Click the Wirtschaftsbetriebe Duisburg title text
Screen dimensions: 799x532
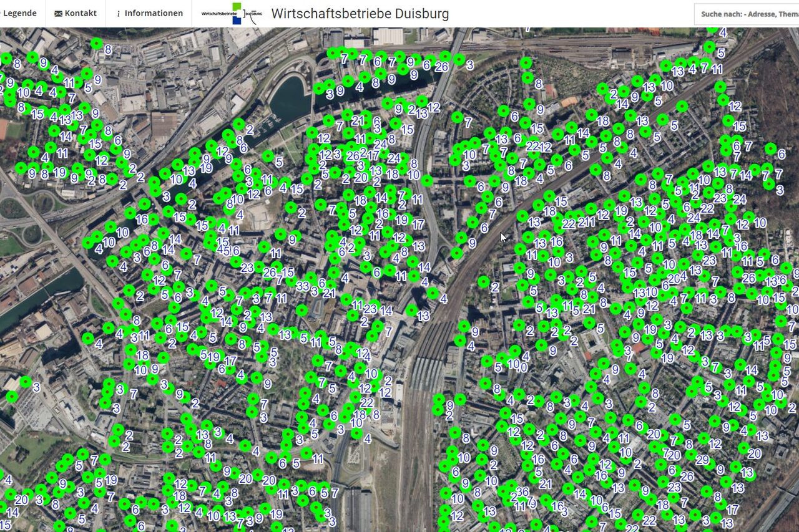coord(360,14)
